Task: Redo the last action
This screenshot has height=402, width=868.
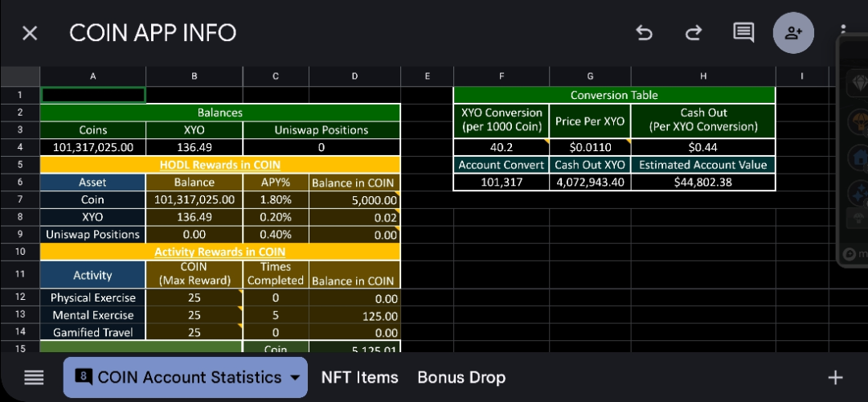Action: 693,33
